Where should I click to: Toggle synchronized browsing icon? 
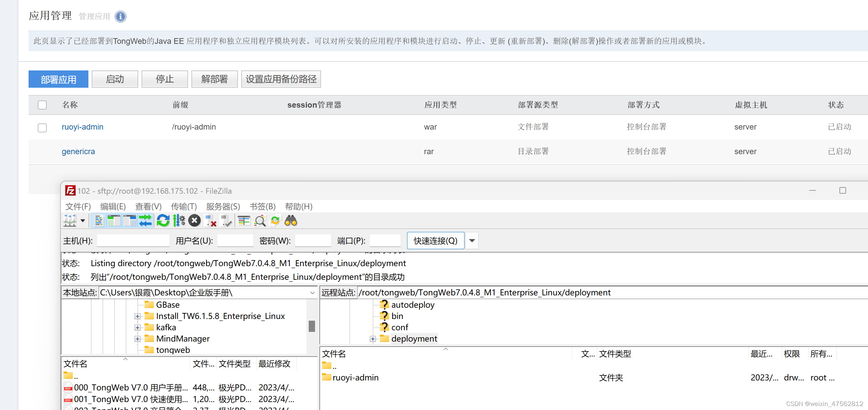point(275,221)
